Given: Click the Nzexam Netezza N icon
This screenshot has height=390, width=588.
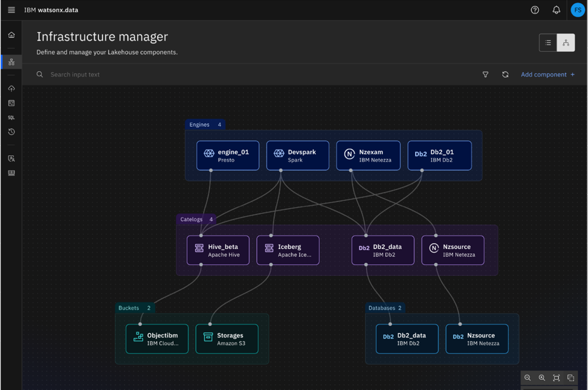Looking at the screenshot, I should point(350,154).
